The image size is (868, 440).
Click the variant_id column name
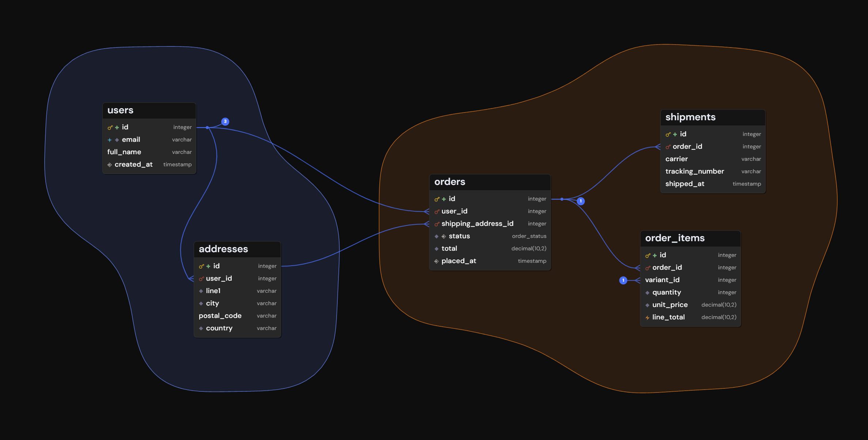[x=662, y=280]
